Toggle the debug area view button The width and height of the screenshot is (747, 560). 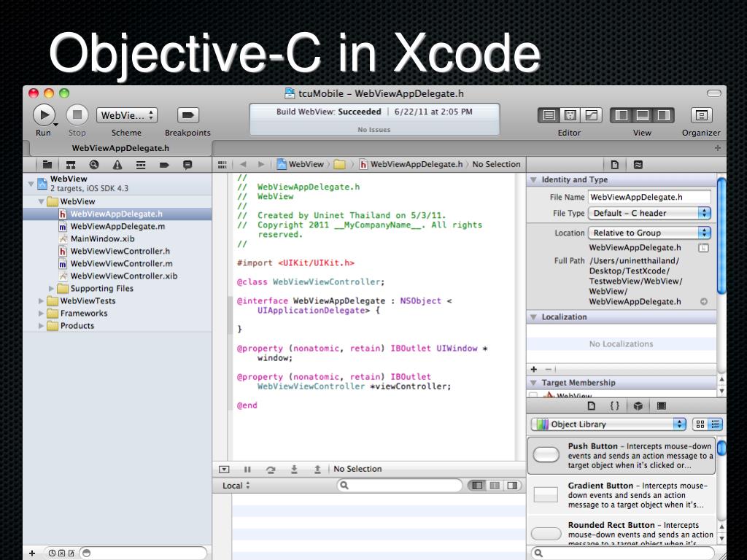click(642, 115)
